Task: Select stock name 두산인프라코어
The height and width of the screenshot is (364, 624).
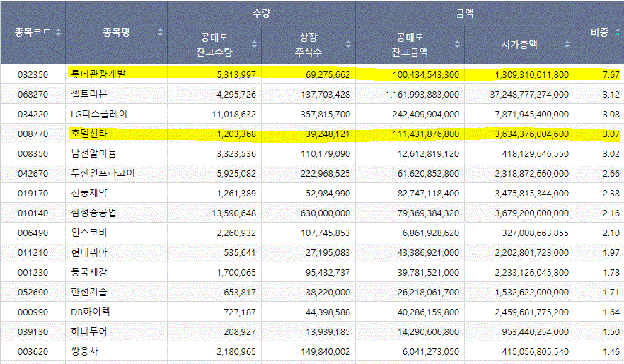Action: tap(103, 173)
